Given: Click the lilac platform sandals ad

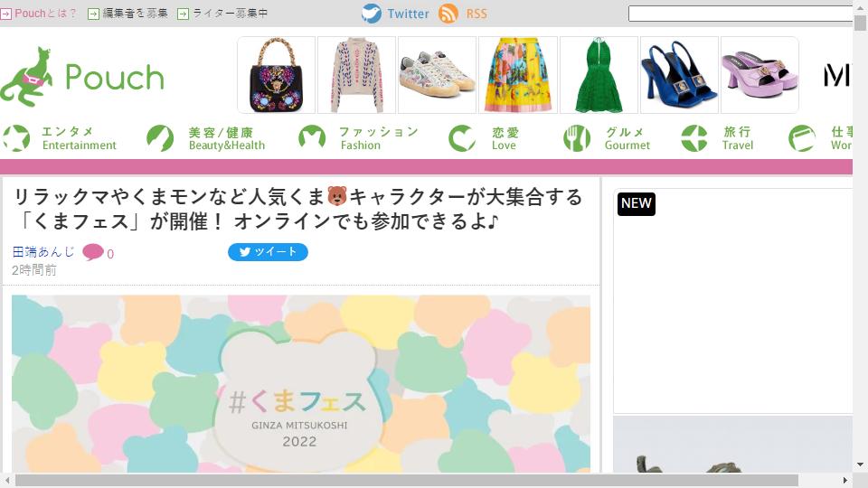Looking at the screenshot, I should click(x=759, y=75).
